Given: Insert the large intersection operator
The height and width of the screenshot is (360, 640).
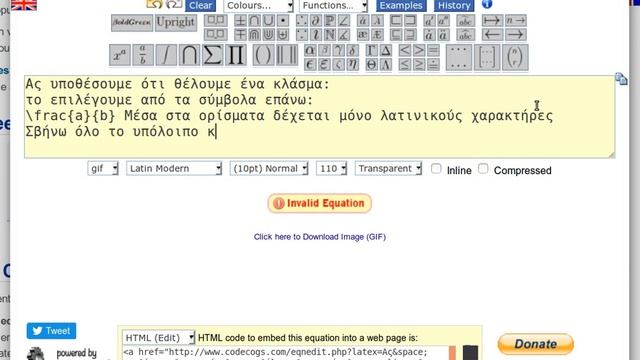Looking at the screenshot, I should click(189, 56).
